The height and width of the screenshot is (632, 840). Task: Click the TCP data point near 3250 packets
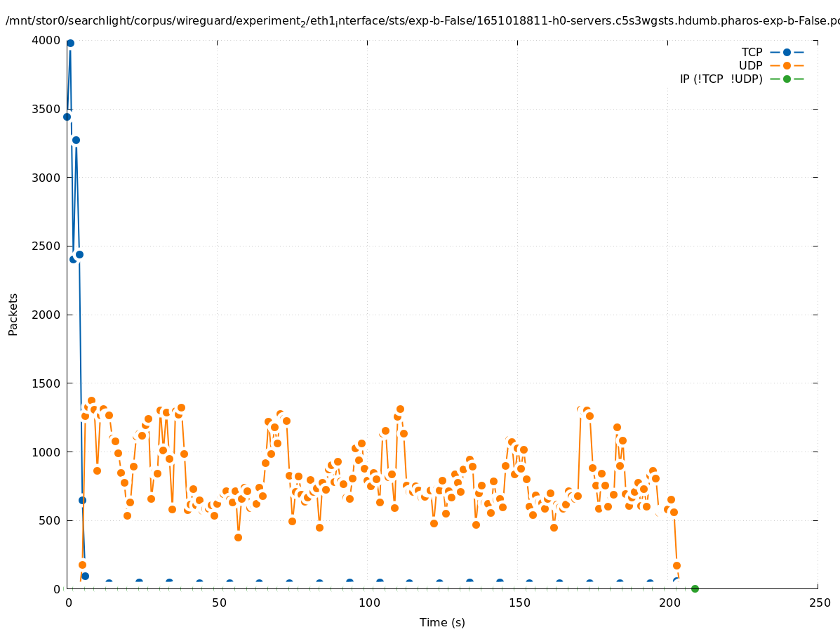pyautogui.click(x=76, y=140)
